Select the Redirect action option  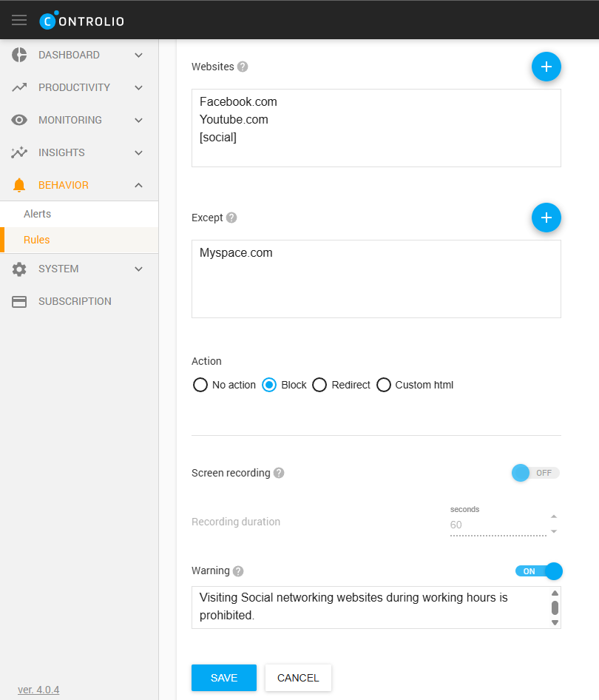click(x=319, y=385)
